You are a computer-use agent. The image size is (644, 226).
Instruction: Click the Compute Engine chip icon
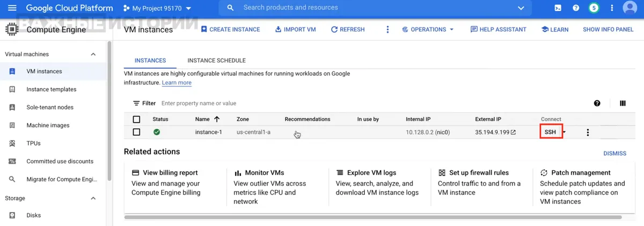tap(12, 30)
